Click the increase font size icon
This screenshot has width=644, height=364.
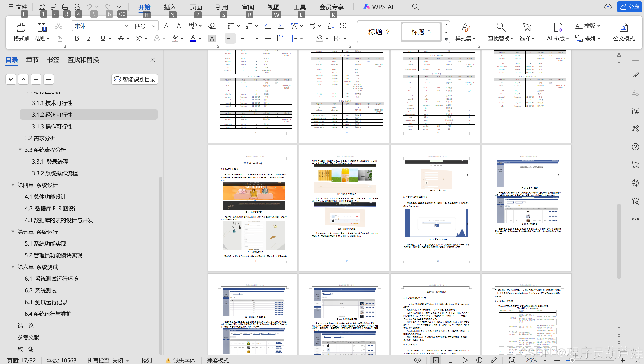tap(167, 26)
